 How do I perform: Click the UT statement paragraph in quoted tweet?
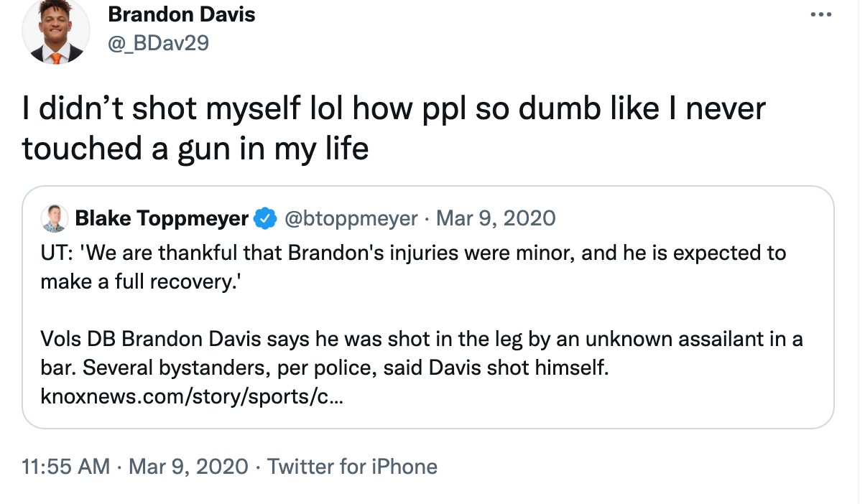click(x=413, y=253)
